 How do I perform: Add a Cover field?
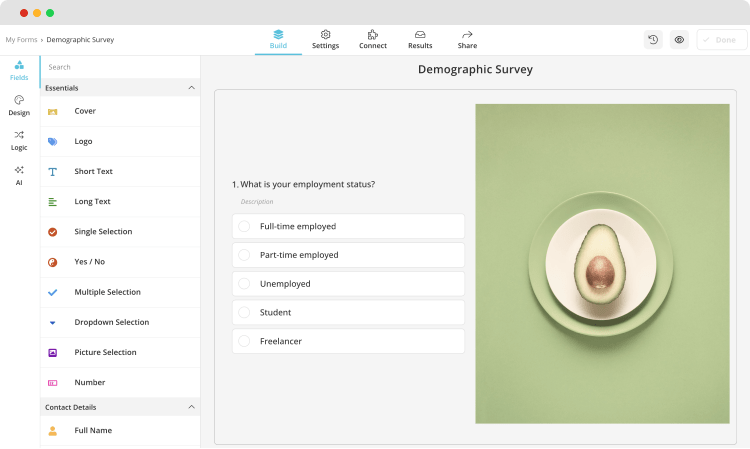(85, 111)
